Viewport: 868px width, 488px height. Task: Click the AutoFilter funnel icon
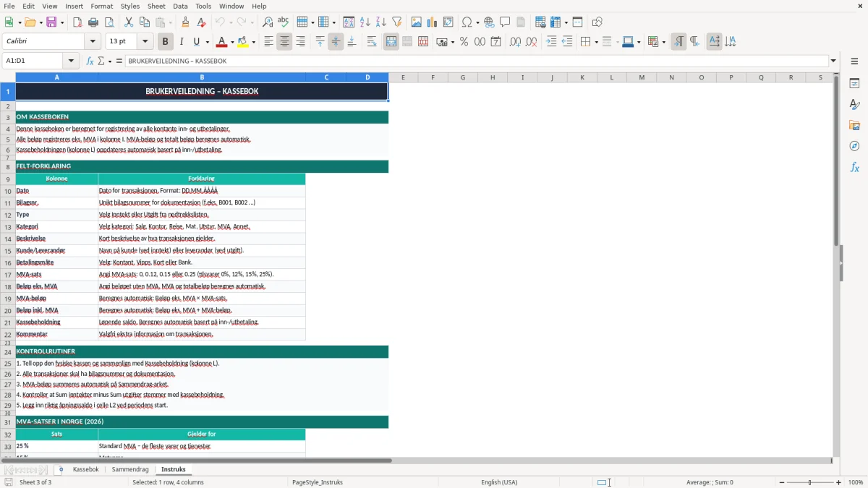click(397, 22)
